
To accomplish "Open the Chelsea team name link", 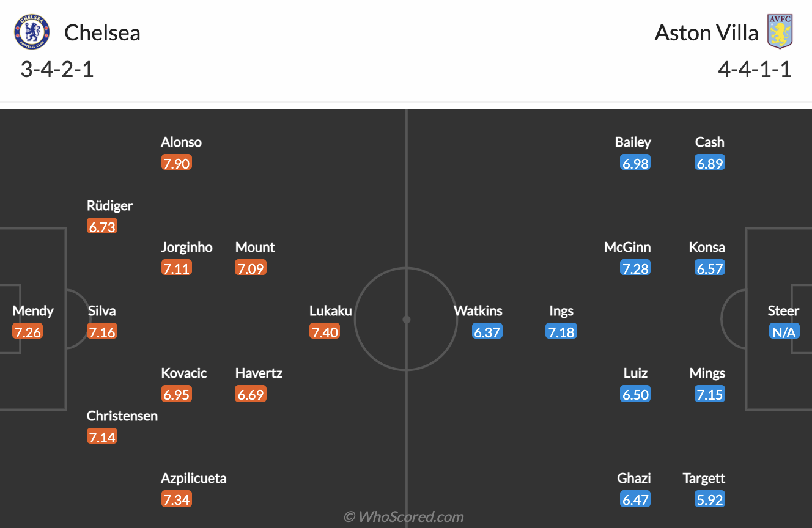I will coord(102,32).
